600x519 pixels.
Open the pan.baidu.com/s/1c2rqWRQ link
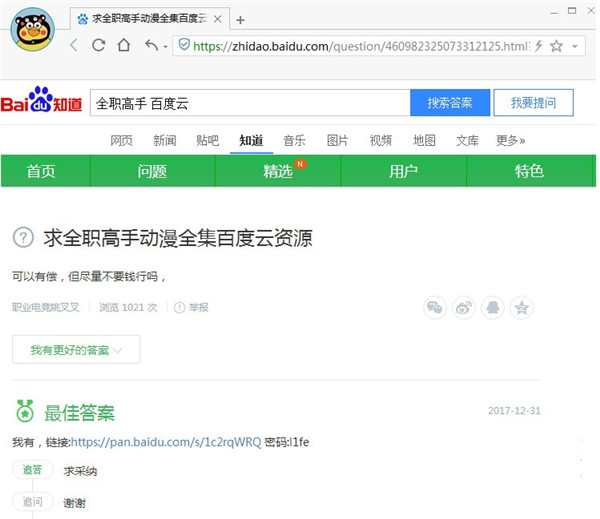click(166, 442)
